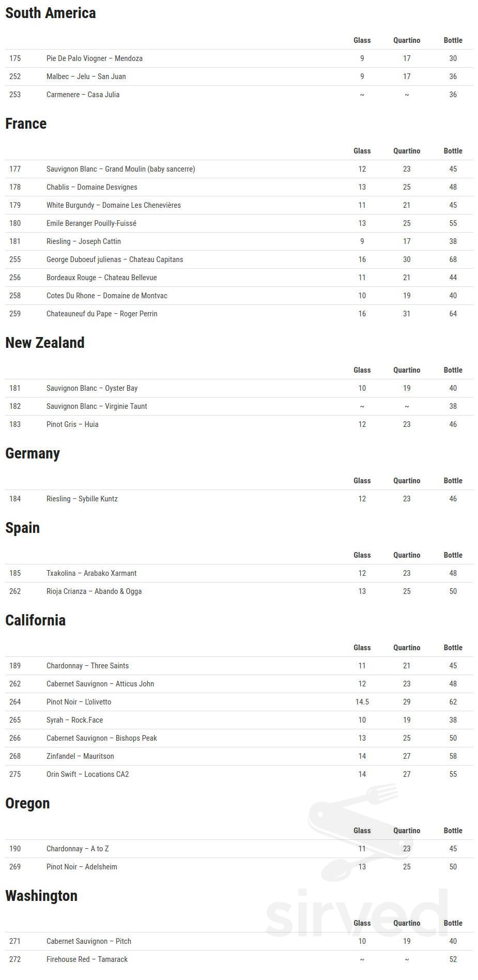Click Riesling – Sybille Kuntz entry
478x980 pixels.
[82, 499]
